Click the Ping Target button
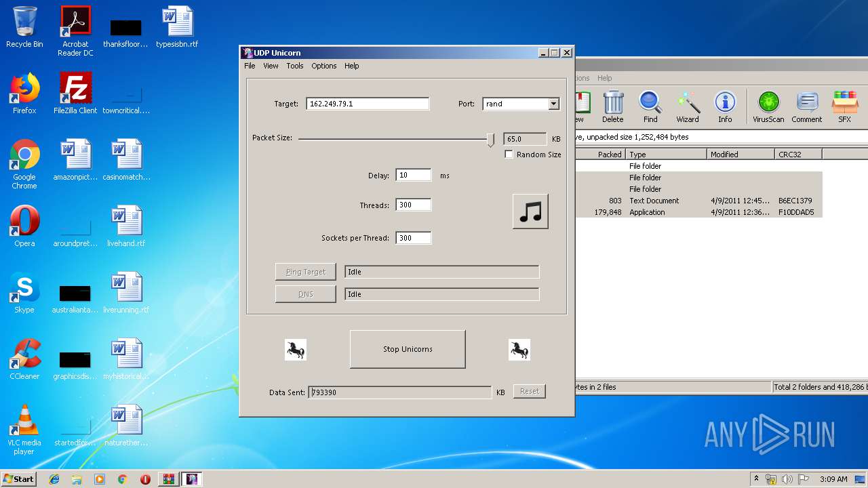This screenshot has height=488, width=868. point(306,272)
